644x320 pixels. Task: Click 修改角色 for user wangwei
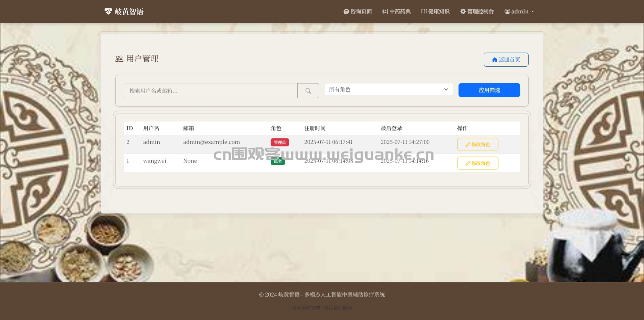(x=478, y=163)
